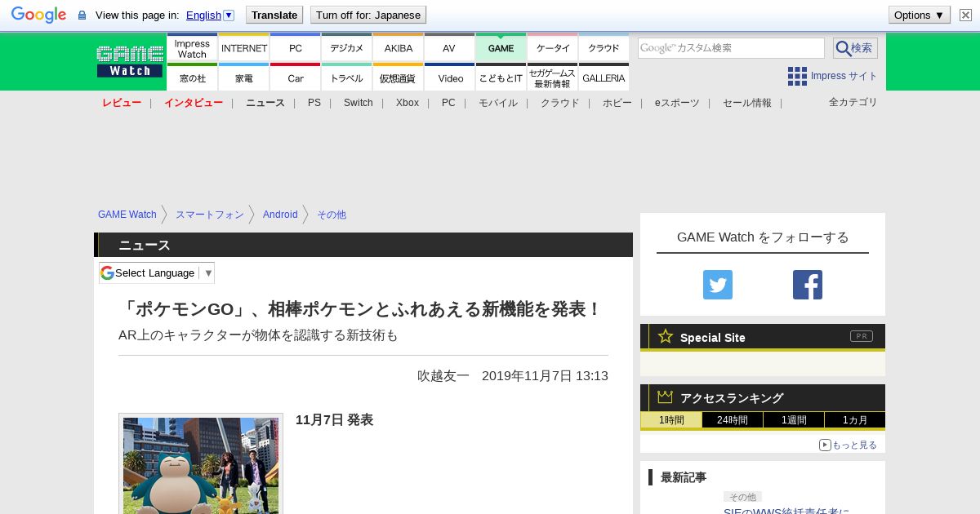Click the access ranking crown icon
This screenshot has height=514, width=980.
[x=666, y=397]
